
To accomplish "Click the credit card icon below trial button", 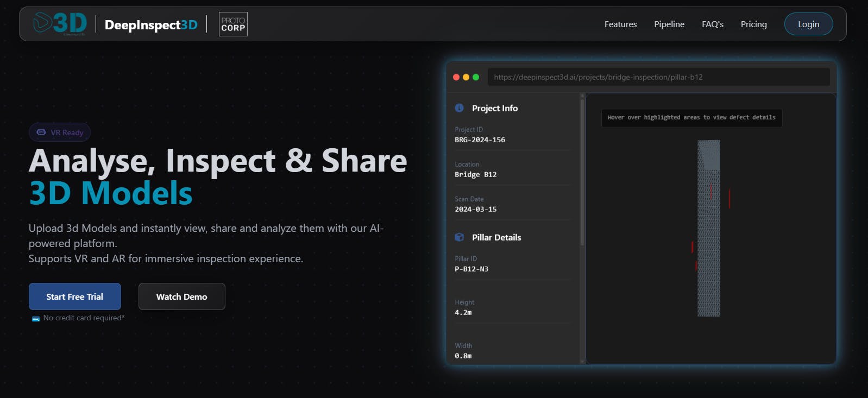I will tap(36, 319).
